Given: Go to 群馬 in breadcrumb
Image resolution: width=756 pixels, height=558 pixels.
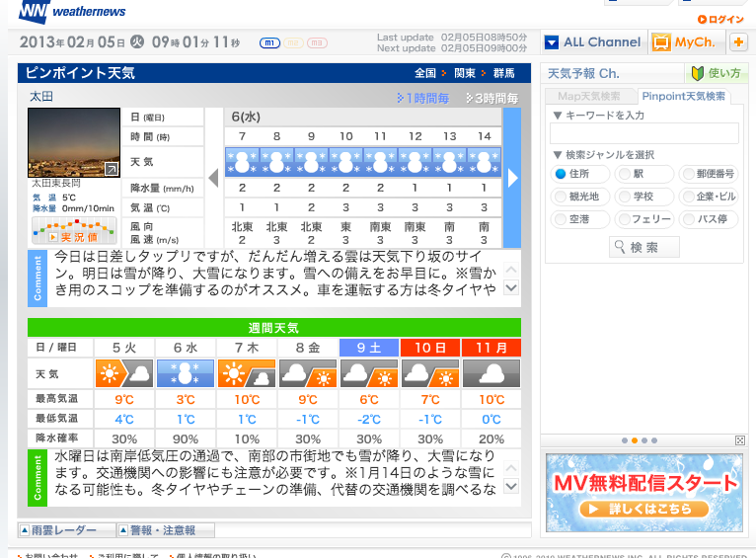Looking at the screenshot, I should (504, 73).
